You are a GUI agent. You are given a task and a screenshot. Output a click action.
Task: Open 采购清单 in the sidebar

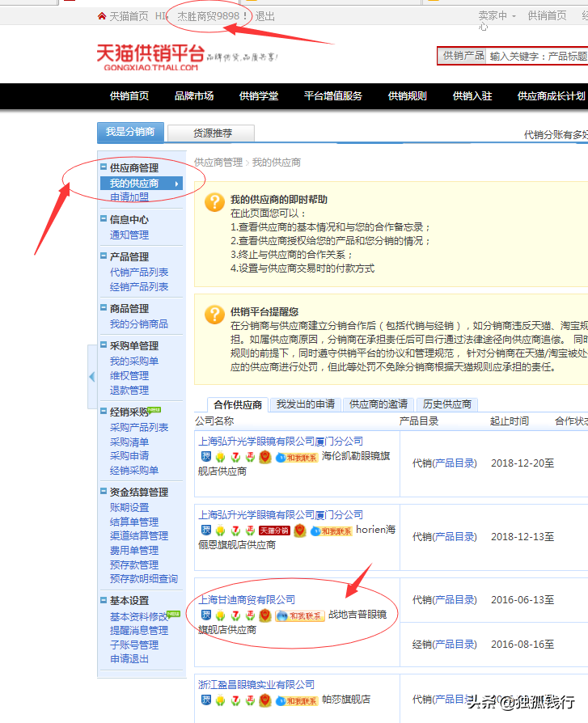[129, 442]
